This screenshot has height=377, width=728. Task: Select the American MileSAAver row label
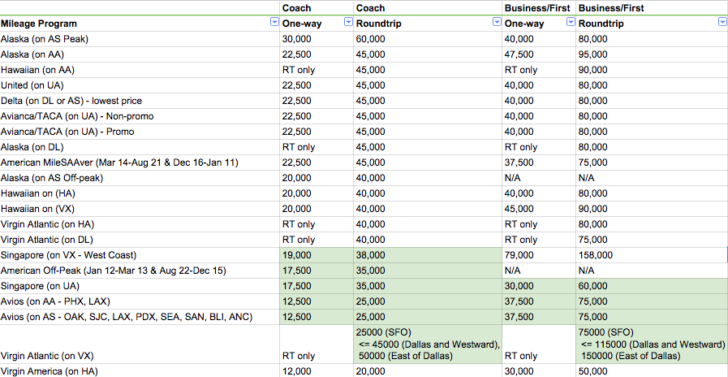click(140, 162)
